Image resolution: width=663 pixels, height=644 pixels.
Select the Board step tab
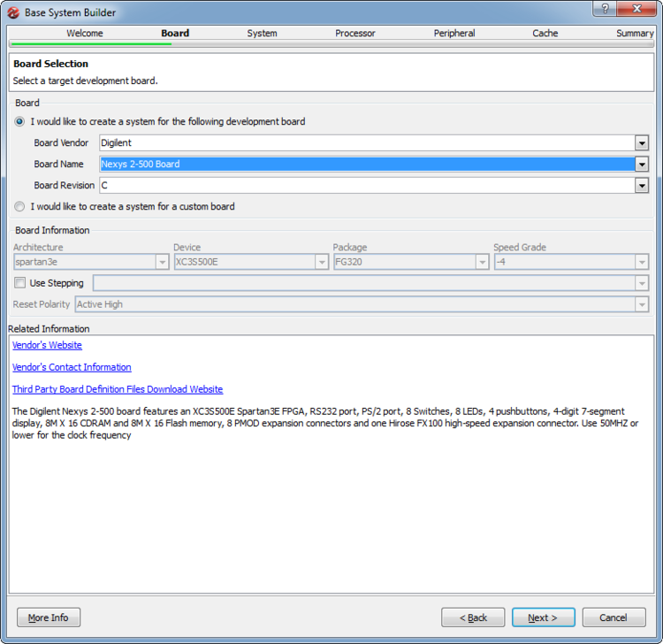pyautogui.click(x=175, y=33)
